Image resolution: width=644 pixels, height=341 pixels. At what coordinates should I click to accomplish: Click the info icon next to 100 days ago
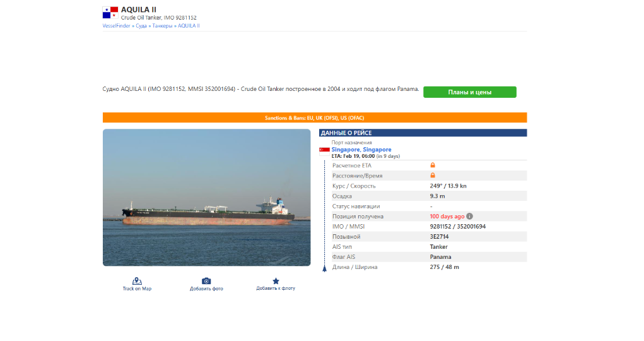(469, 217)
